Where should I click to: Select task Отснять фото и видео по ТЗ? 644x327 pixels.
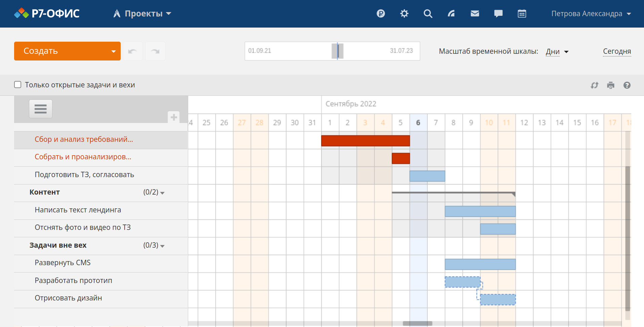pos(83,227)
